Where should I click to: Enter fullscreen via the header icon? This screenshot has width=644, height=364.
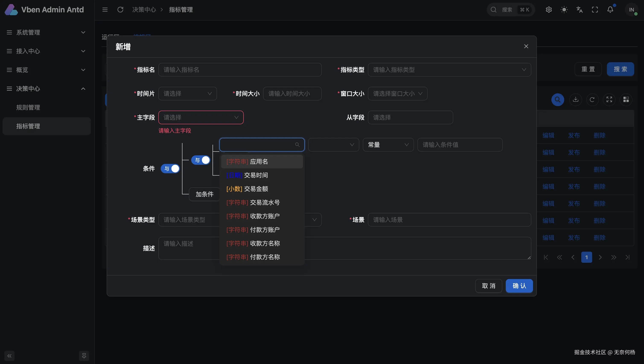click(x=595, y=10)
